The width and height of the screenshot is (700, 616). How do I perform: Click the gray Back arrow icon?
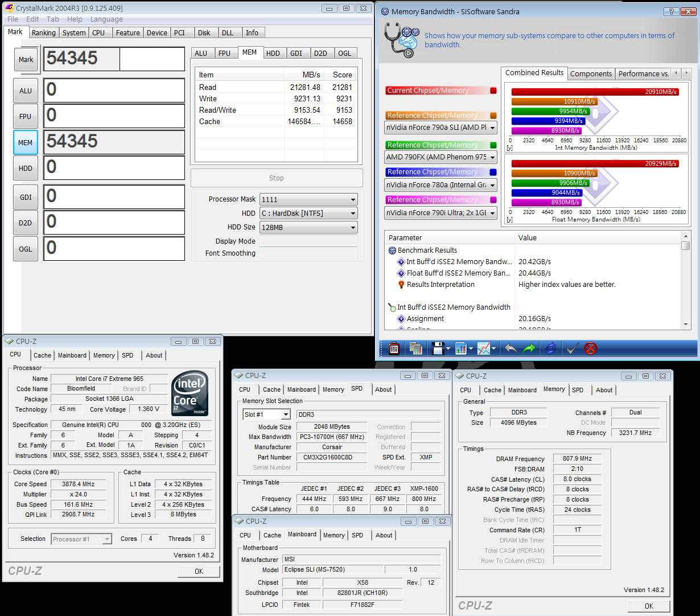click(510, 348)
